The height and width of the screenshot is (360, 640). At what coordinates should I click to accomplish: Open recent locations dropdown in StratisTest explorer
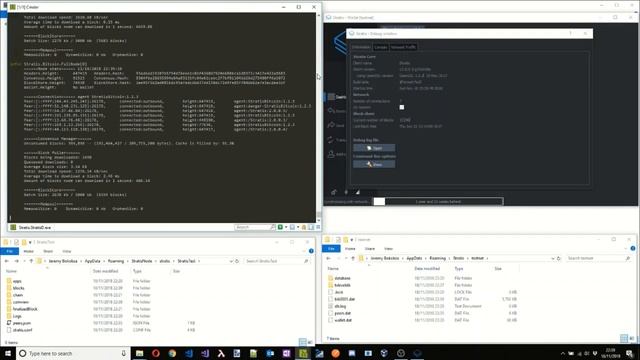click(x=24, y=261)
